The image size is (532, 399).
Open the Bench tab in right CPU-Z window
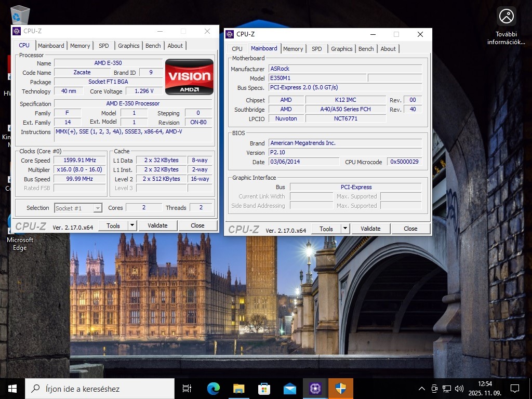[366, 49]
